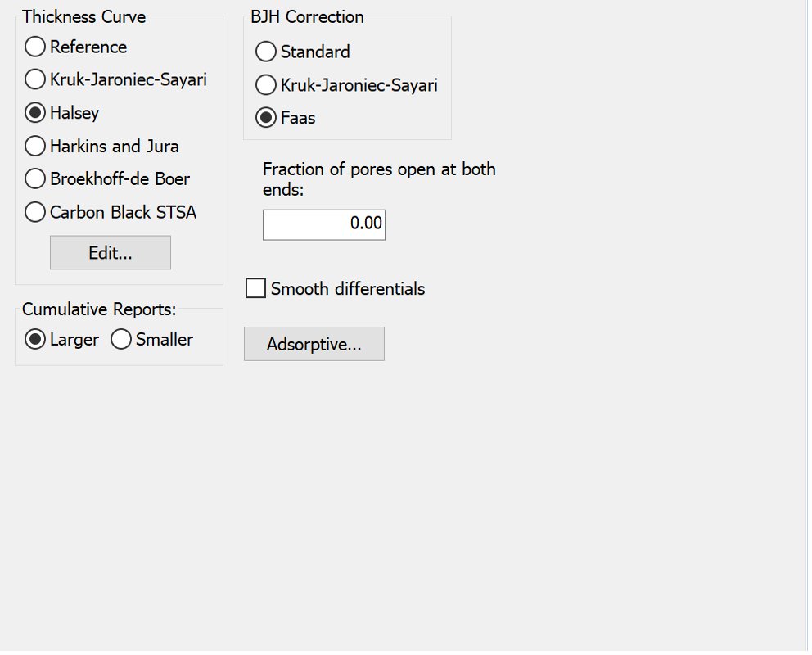Select the Reference thickness curve option
Viewport: 812px width, 655px height.
35,47
